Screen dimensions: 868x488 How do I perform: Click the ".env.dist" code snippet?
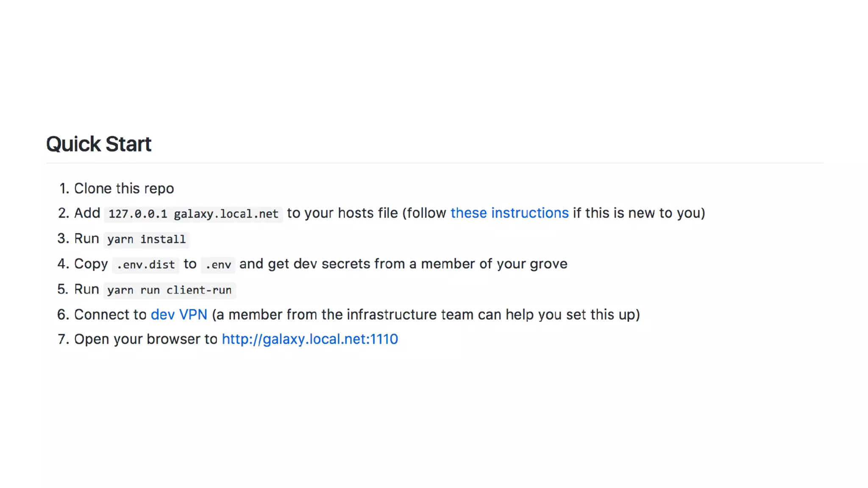click(x=146, y=265)
